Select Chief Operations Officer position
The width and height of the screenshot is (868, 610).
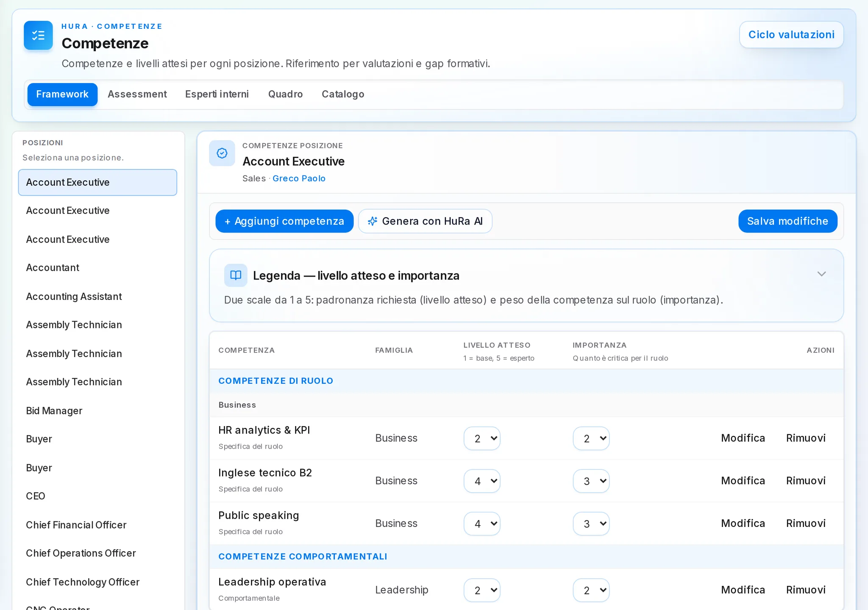(x=97, y=554)
